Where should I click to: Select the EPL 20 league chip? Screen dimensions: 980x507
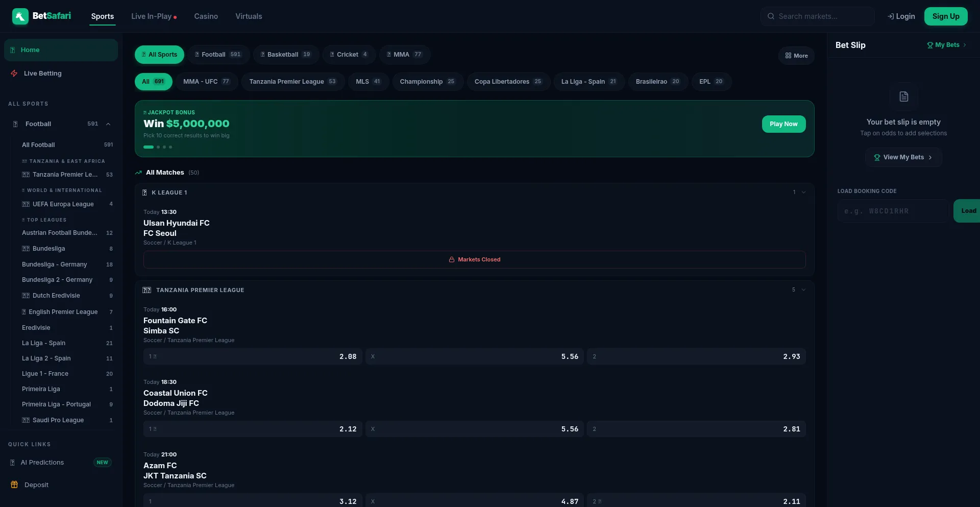click(x=712, y=82)
